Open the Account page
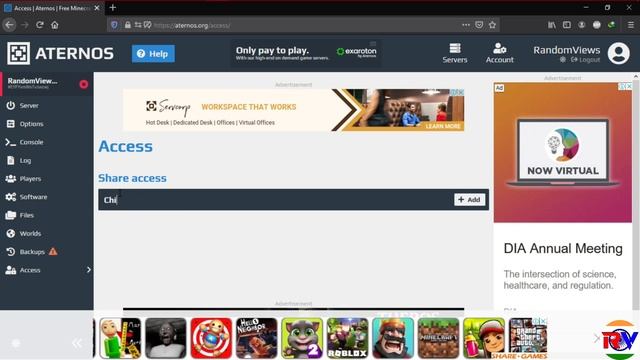This screenshot has height=360, width=640. 499,53
